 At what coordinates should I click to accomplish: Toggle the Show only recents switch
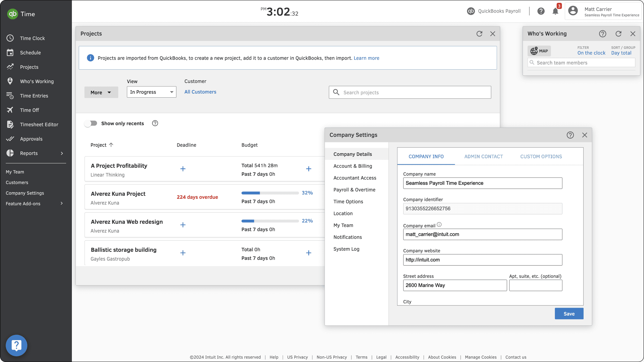tap(91, 123)
